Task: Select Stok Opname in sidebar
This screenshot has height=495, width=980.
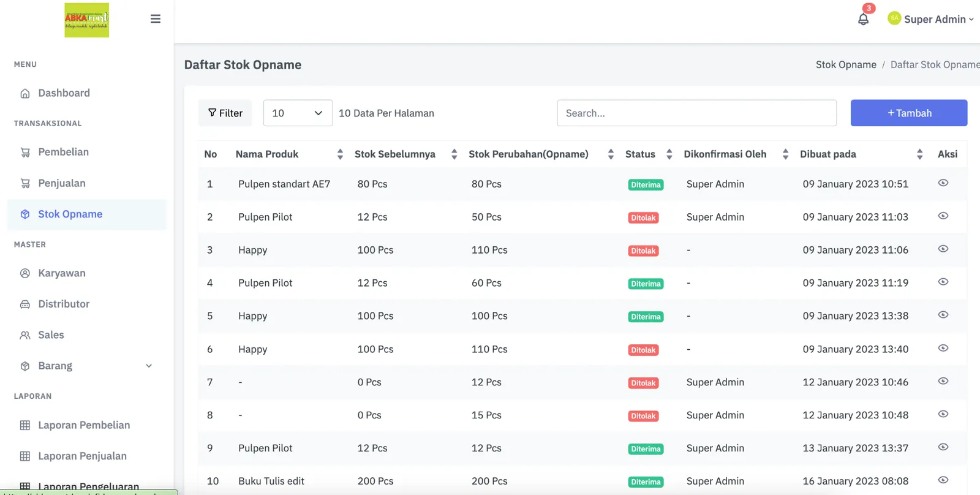Action: tap(86, 214)
